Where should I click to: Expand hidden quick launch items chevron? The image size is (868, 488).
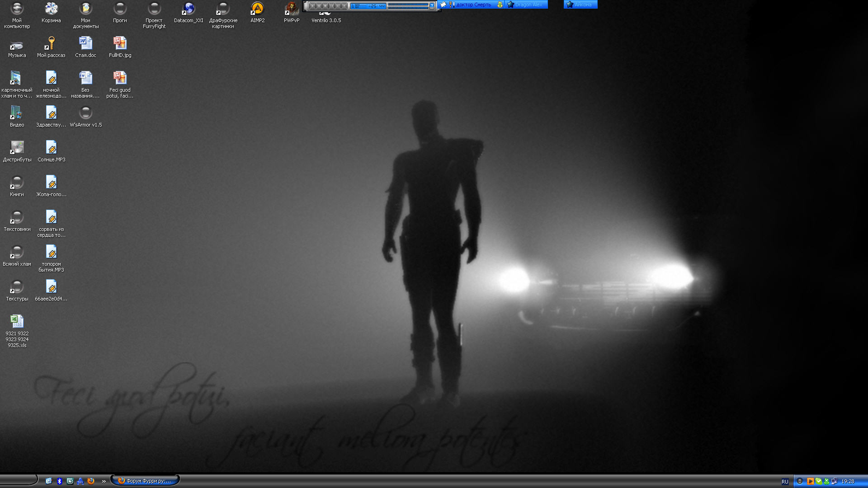(x=104, y=481)
